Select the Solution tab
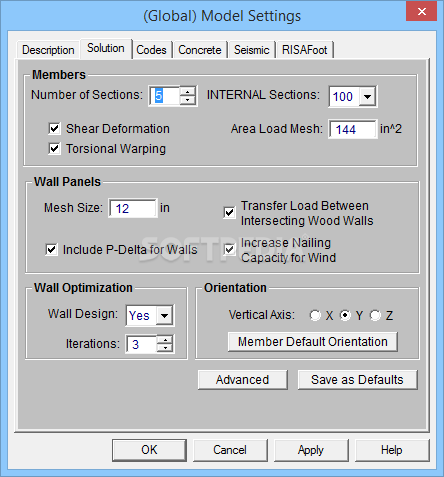Viewport: 444px width, 477px height. [106, 49]
